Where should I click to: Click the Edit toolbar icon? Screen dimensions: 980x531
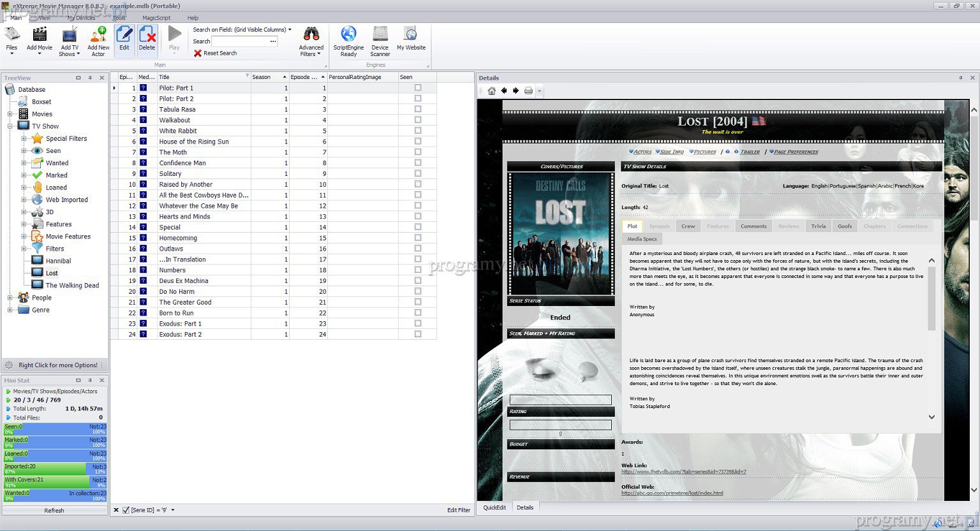click(124, 35)
